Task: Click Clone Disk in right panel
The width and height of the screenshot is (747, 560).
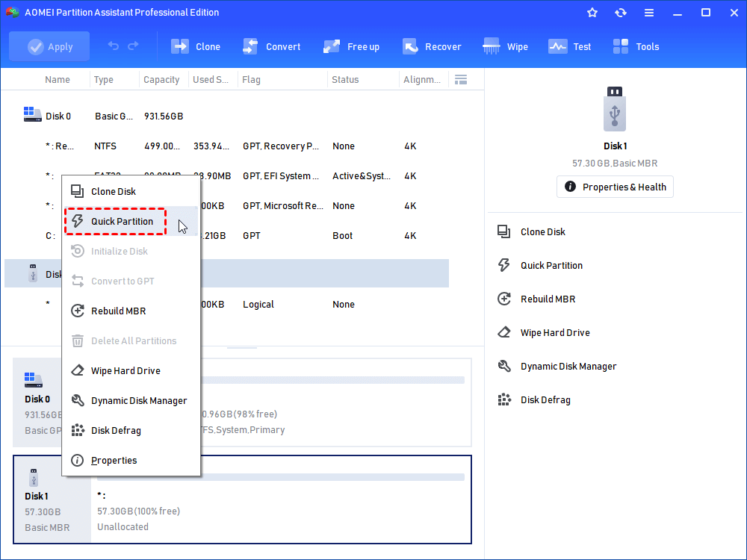Action: 530,232
